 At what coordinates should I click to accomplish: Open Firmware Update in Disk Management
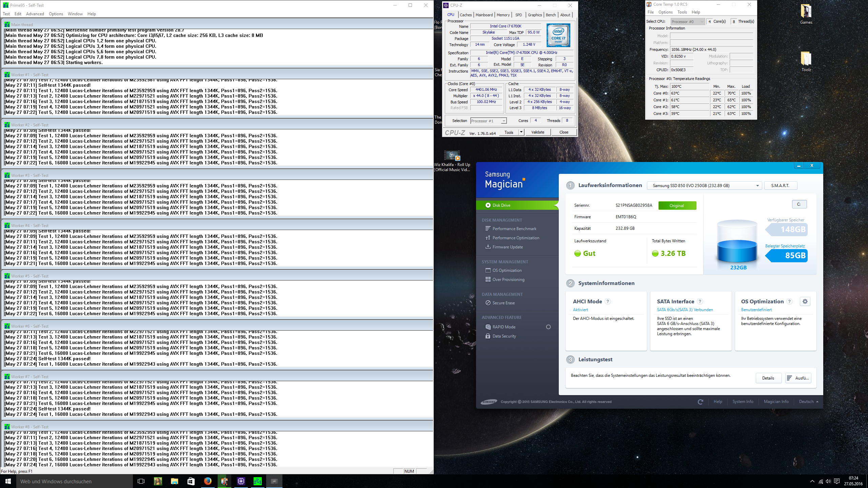point(507,247)
